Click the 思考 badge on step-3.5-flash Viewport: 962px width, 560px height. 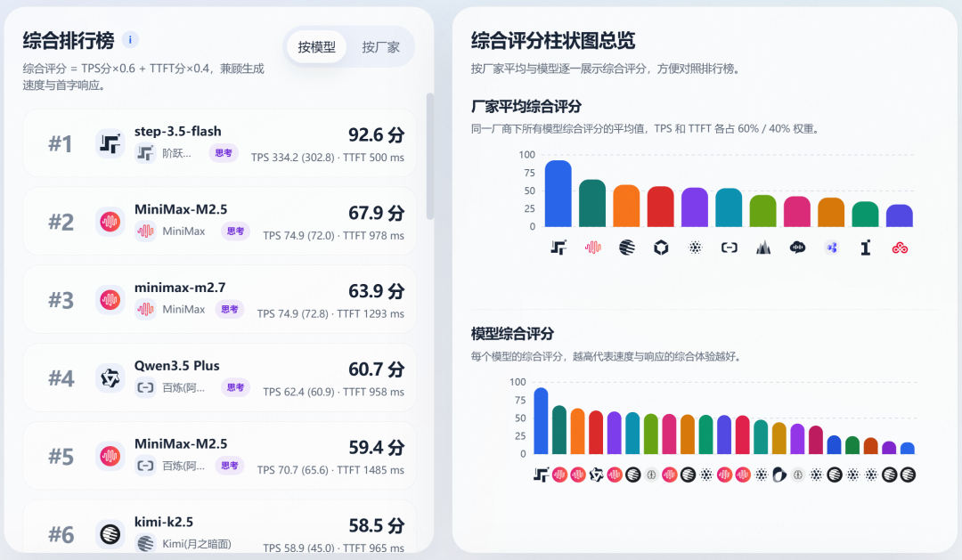pos(224,153)
